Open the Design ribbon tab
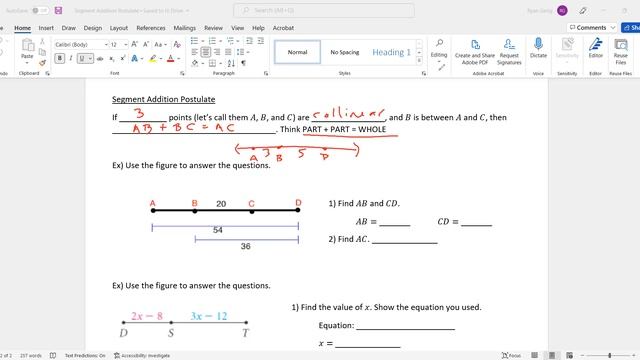Viewport: 640px width, 360px height. (93, 28)
